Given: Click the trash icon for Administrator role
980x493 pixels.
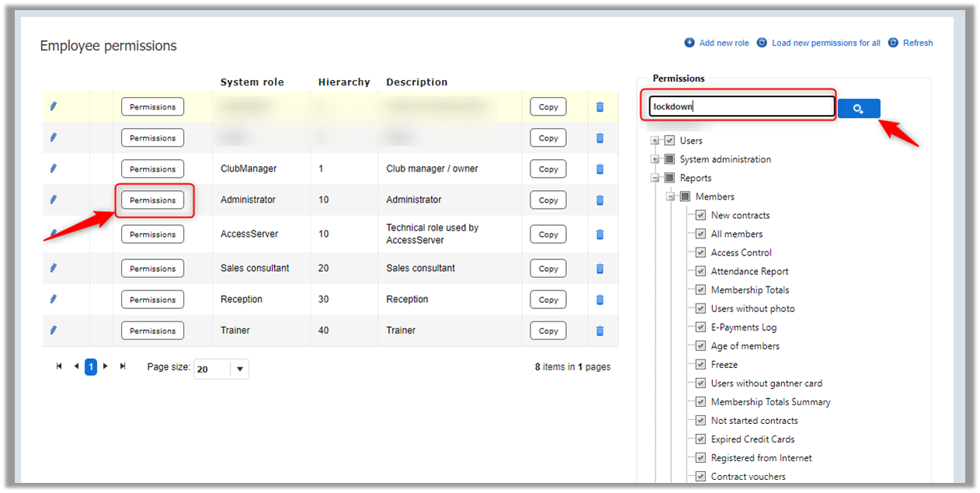Looking at the screenshot, I should [x=599, y=200].
